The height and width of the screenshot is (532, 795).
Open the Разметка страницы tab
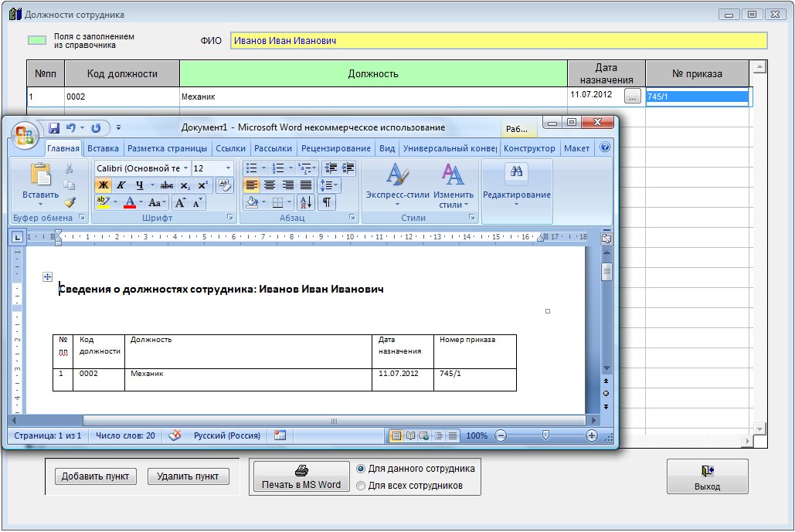tap(167, 148)
